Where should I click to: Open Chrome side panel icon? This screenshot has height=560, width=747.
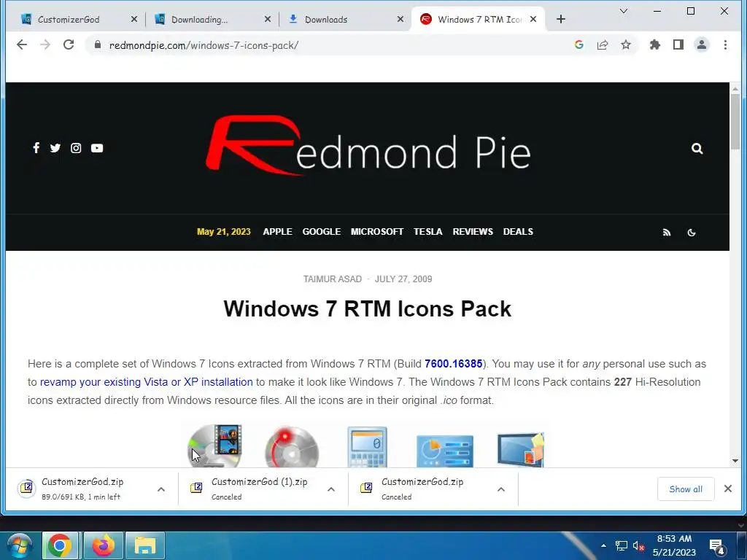click(678, 44)
